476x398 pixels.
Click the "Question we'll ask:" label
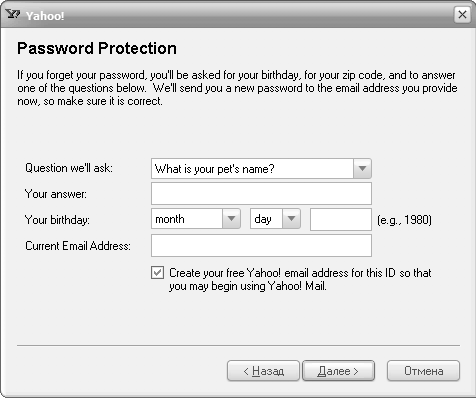click(x=69, y=168)
